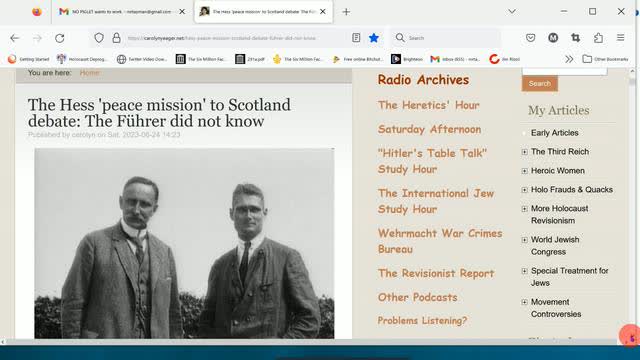
Task: Expand The Third Reich section
Action: [x=524, y=152]
